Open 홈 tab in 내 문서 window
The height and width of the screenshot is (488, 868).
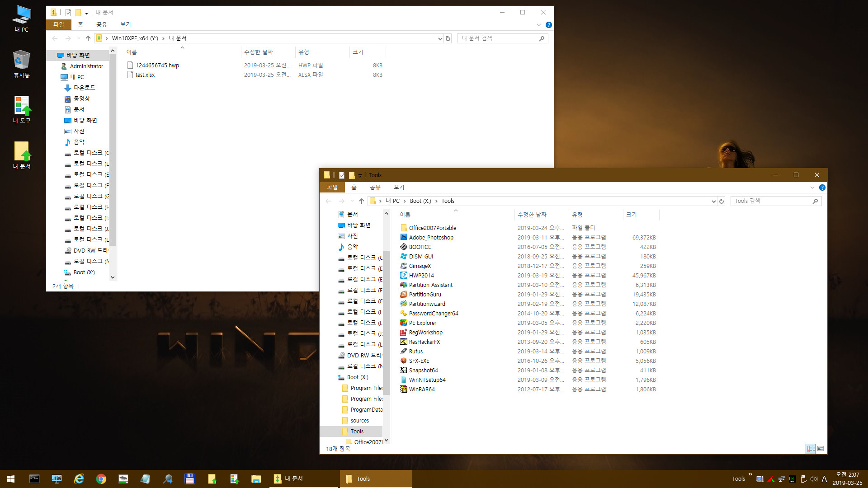(80, 24)
